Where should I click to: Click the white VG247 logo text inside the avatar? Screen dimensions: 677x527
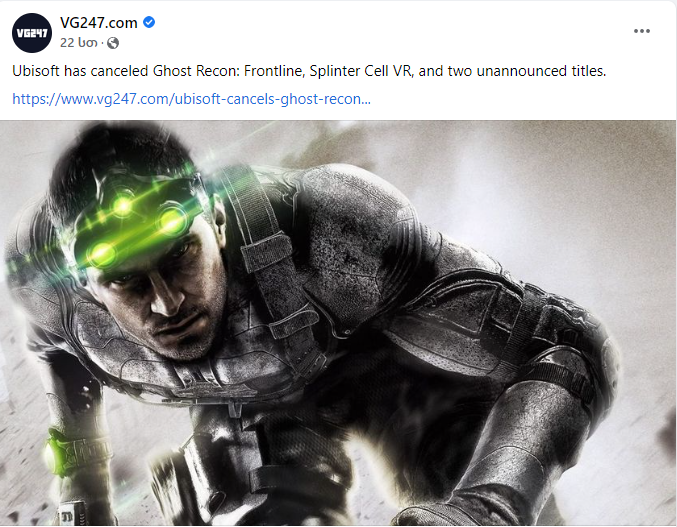[32, 33]
